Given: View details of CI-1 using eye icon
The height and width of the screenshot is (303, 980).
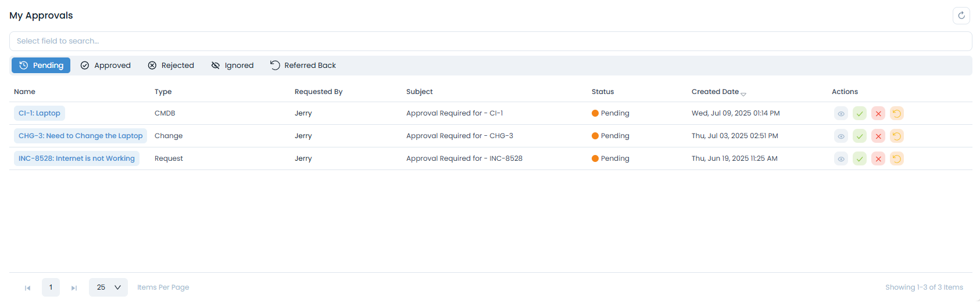Looking at the screenshot, I should (841, 114).
